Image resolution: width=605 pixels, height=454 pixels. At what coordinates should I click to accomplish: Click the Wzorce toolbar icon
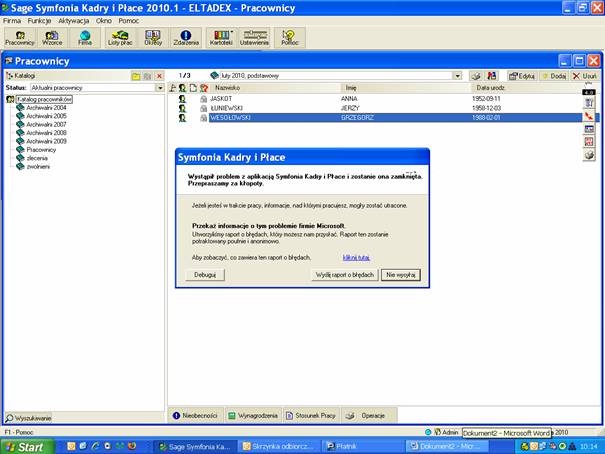click(52, 38)
